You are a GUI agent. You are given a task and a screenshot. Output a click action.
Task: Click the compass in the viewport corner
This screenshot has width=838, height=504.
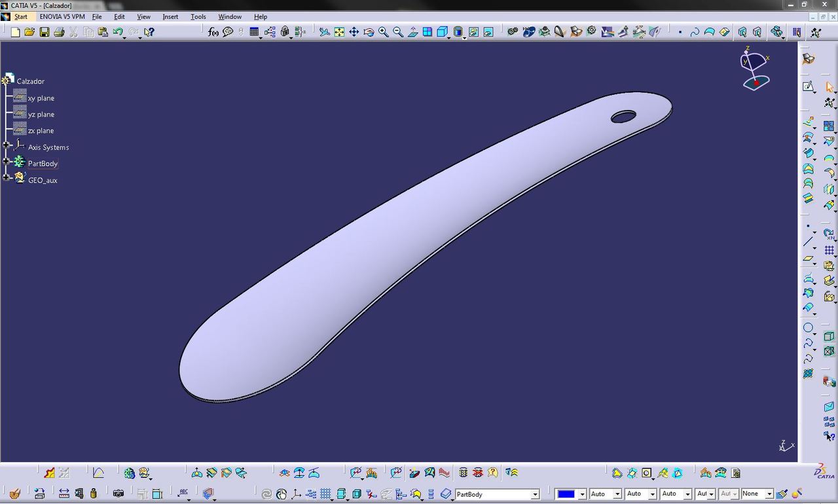click(755, 68)
